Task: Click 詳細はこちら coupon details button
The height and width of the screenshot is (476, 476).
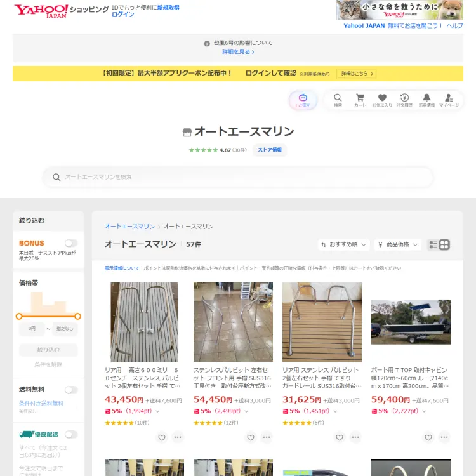Action: coord(357,74)
